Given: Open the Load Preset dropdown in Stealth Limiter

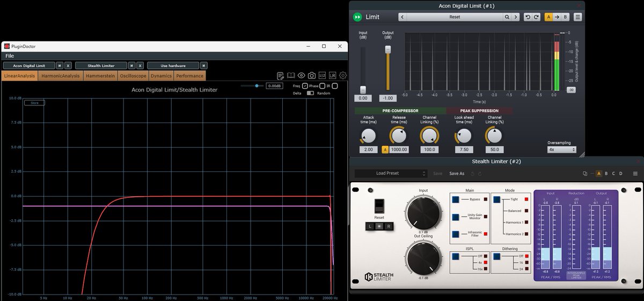Looking at the screenshot, I should [391, 174].
